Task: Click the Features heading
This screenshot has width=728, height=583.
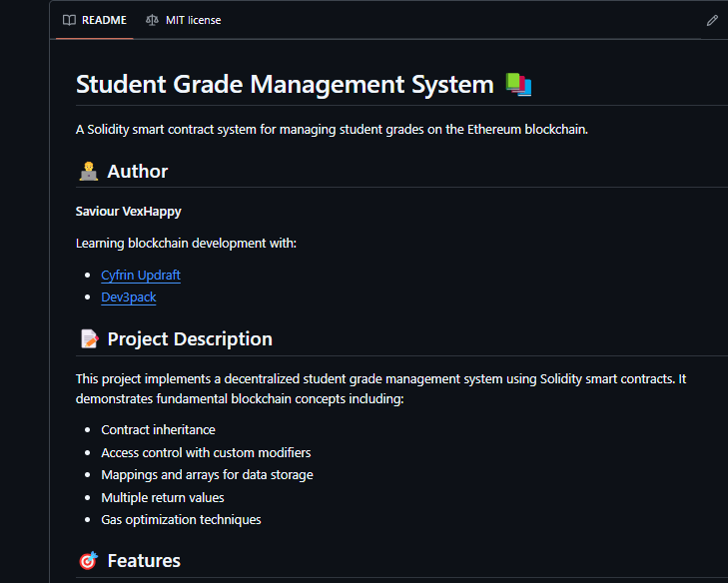Action: click(x=144, y=561)
